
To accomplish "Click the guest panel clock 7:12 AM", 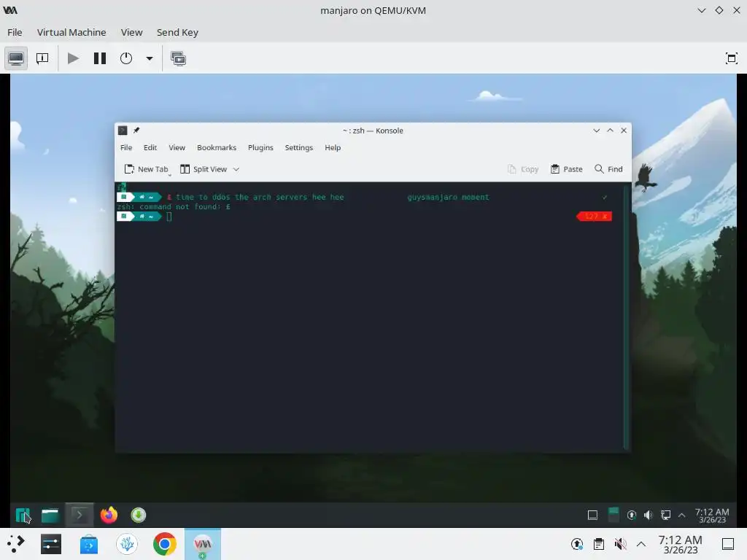I will pyautogui.click(x=712, y=516).
